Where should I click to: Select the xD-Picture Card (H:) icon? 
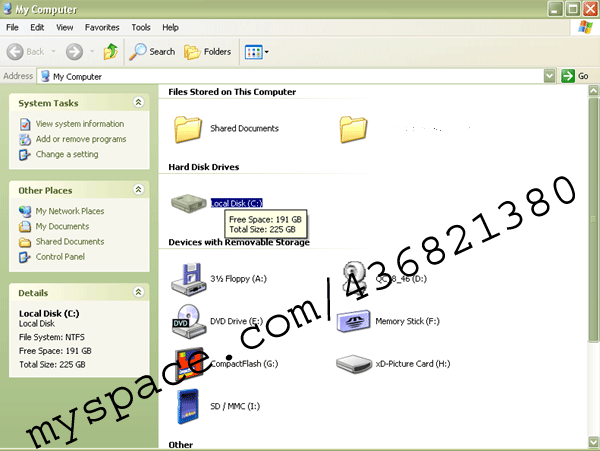[x=354, y=363]
